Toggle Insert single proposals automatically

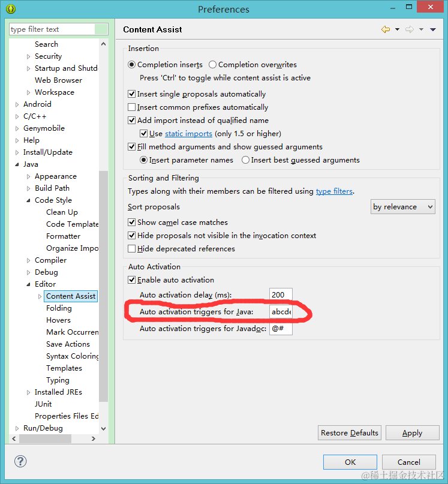(x=131, y=94)
